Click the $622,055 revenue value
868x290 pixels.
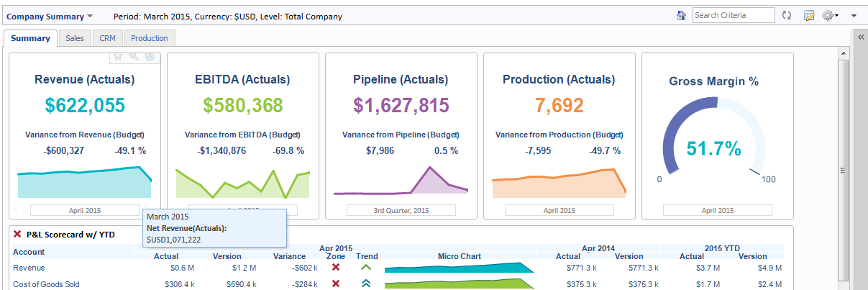(84, 106)
